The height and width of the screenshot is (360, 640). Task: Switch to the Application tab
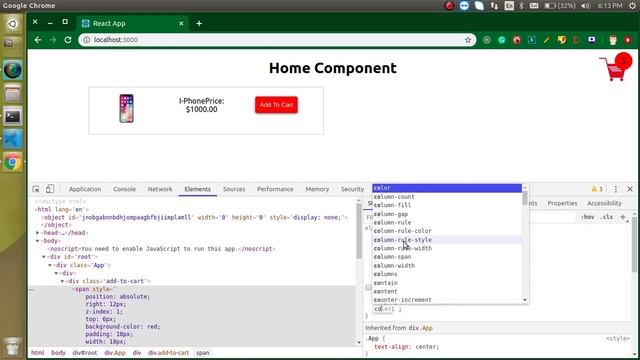coord(85,189)
